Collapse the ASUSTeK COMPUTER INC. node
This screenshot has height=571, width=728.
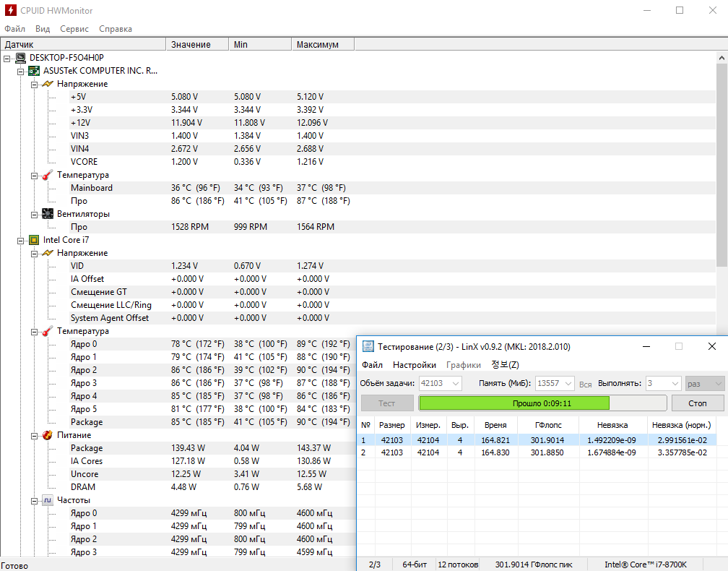pyautogui.click(x=20, y=72)
